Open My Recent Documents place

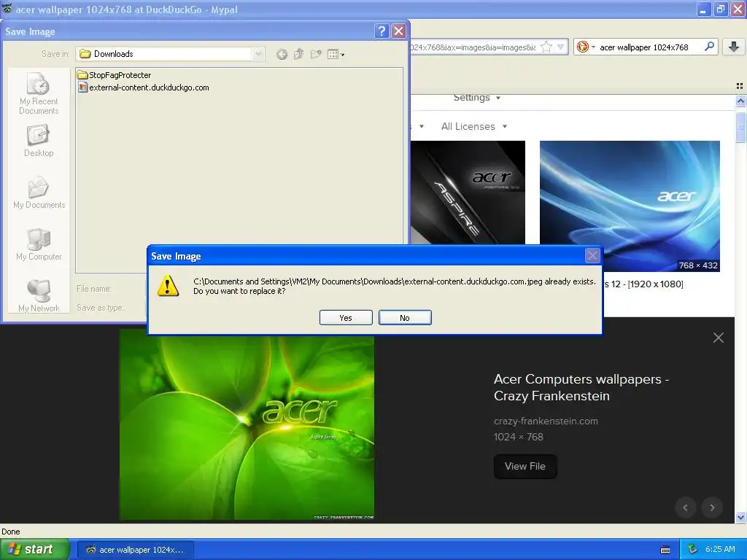click(39, 94)
